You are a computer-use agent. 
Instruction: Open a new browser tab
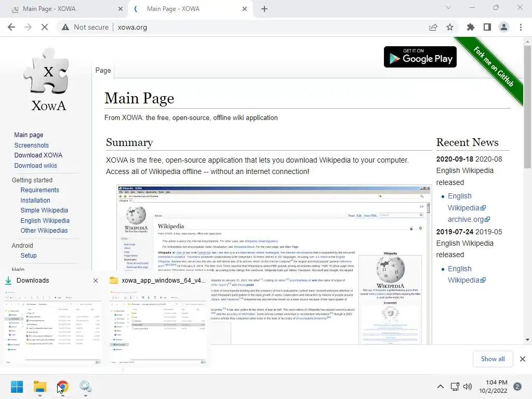click(264, 9)
